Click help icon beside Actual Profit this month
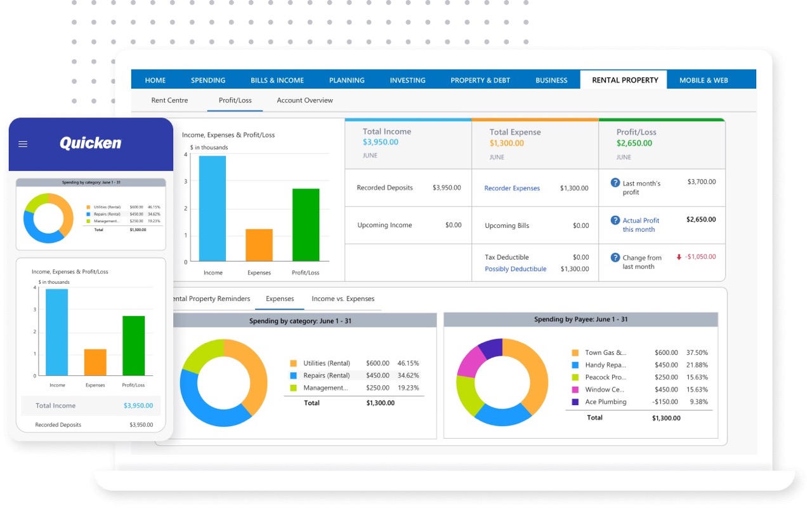 [615, 220]
